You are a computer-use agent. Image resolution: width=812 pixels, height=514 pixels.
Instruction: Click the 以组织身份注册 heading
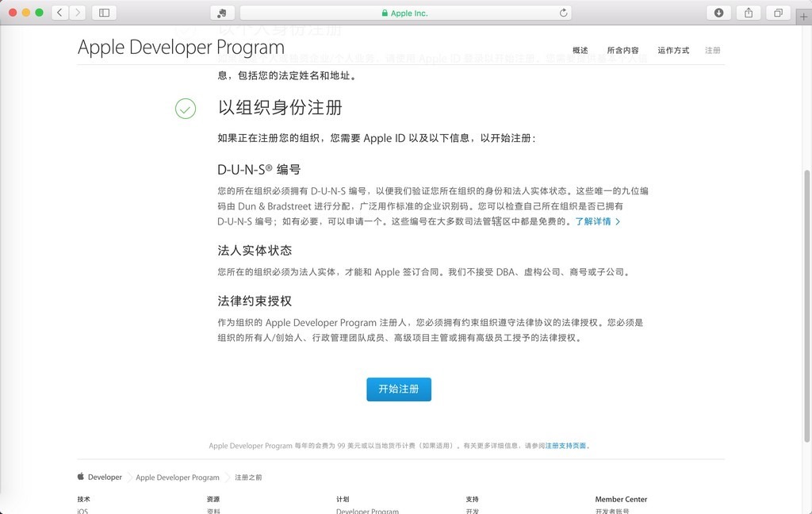tap(280, 108)
